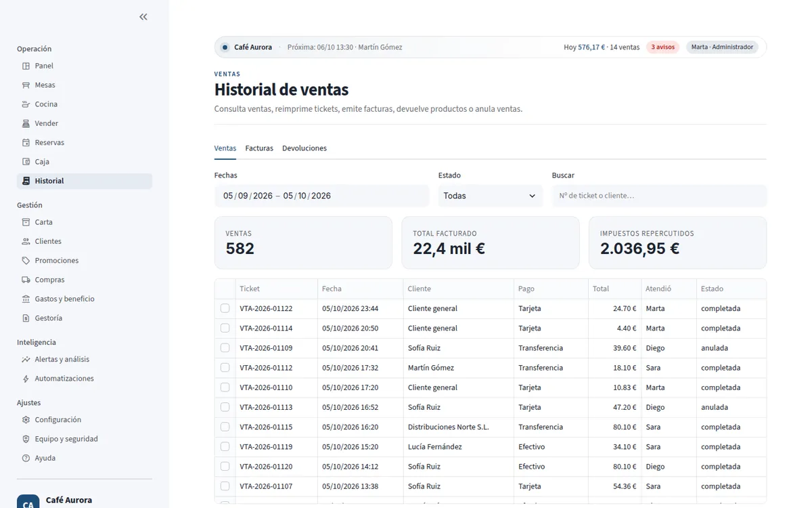
Task: Open Panel via its sidebar icon
Action: point(26,66)
